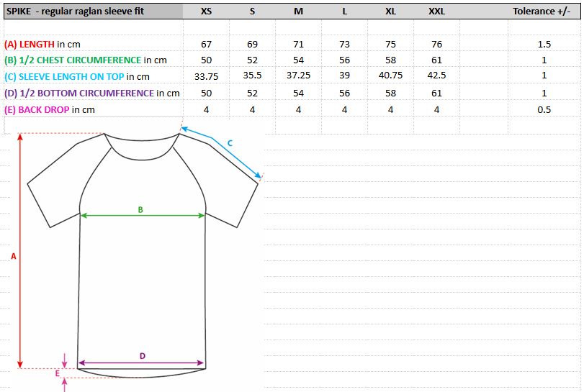Select the (A) LENGTH row label
This screenshot has height=392, width=584.
click(42, 45)
